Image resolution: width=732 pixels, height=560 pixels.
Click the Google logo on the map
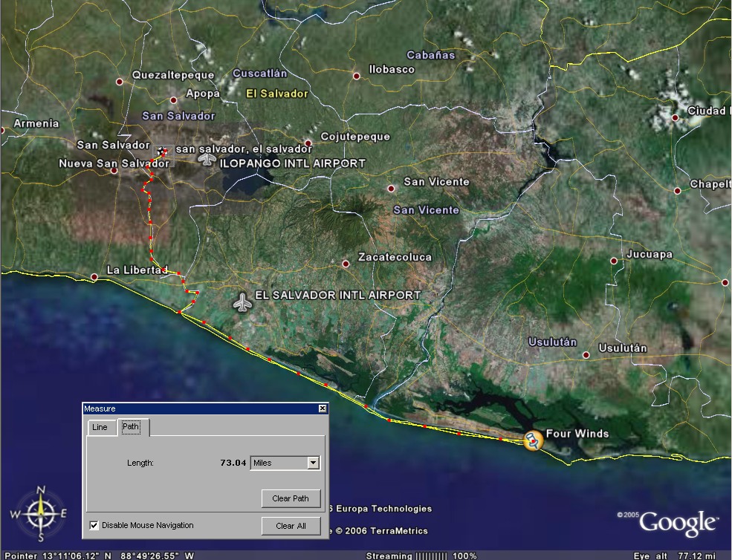(x=678, y=522)
